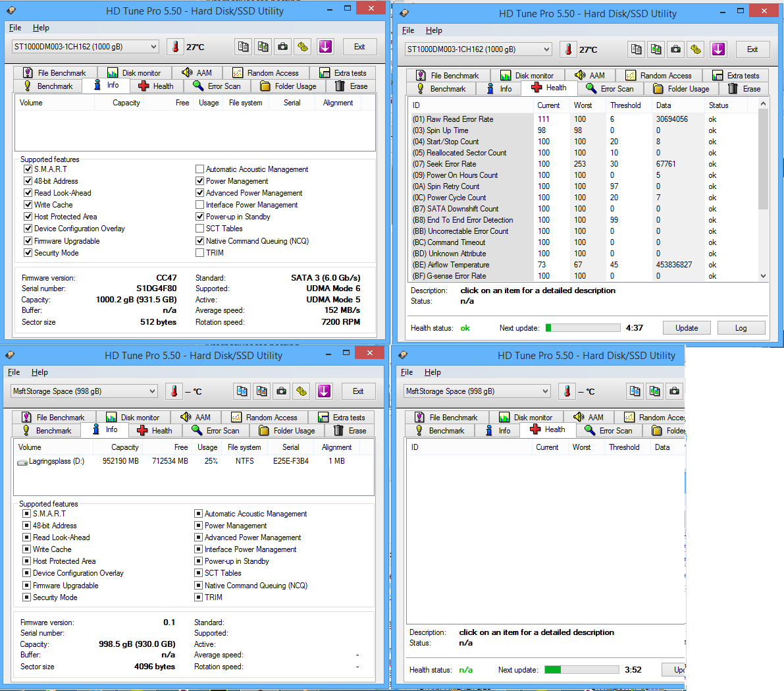Toggle Native Command Queuing checkbox in top-left window
The image size is (784, 691).
(x=200, y=240)
